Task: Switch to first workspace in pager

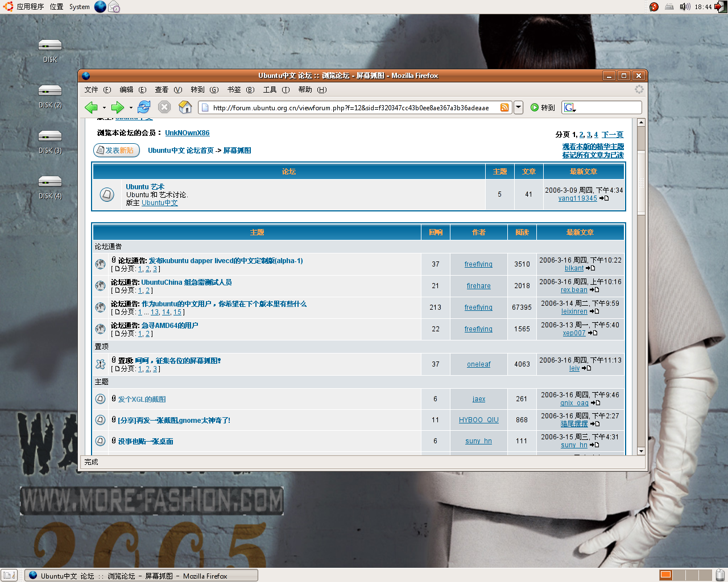Action: [665, 575]
